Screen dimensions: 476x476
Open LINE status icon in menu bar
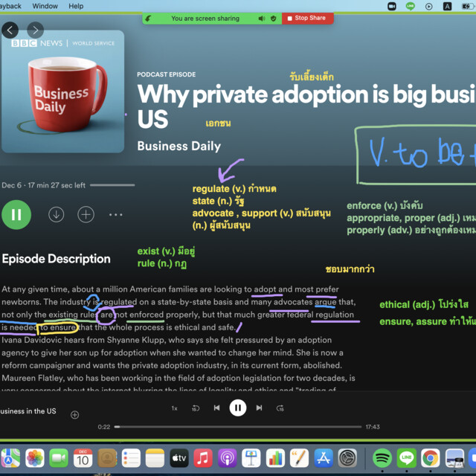pos(410,6)
